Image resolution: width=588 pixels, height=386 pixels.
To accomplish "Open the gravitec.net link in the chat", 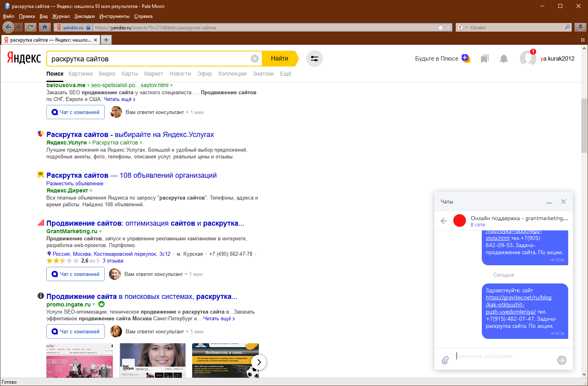I will coord(519,304).
